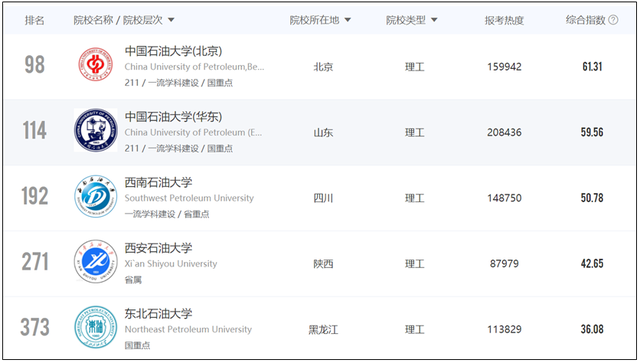This screenshot has height=363, width=640.
Task: Select the 87979 popularity value
Action: pyautogui.click(x=504, y=264)
